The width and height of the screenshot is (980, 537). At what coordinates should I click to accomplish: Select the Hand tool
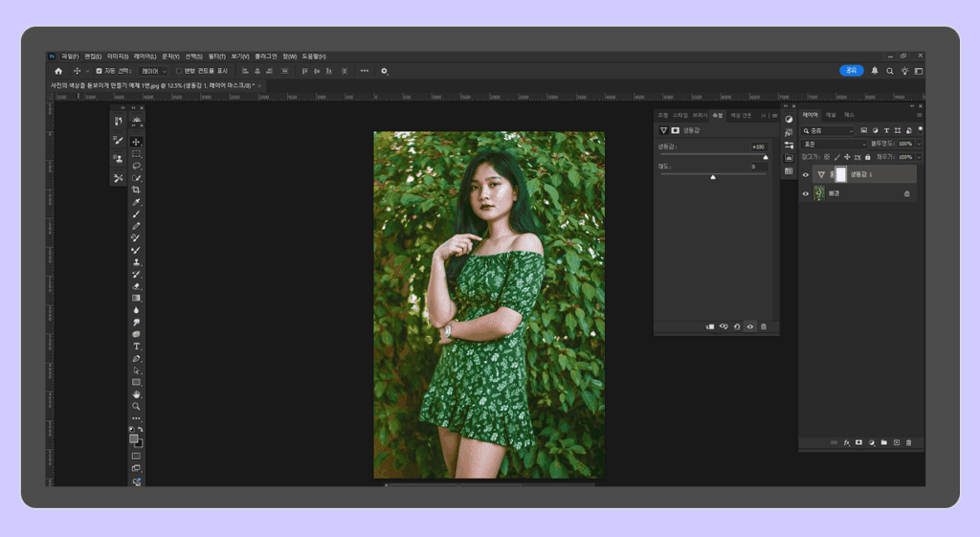coord(136,394)
